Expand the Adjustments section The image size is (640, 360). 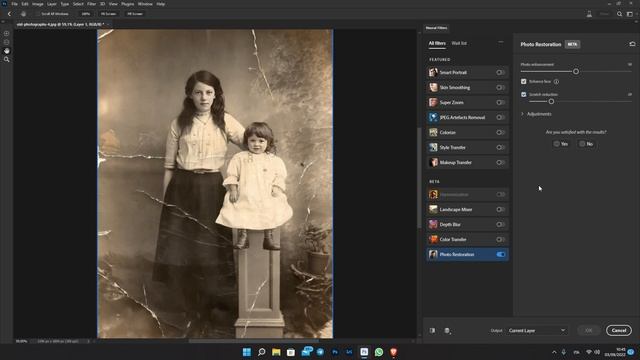[x=536, y=114]
